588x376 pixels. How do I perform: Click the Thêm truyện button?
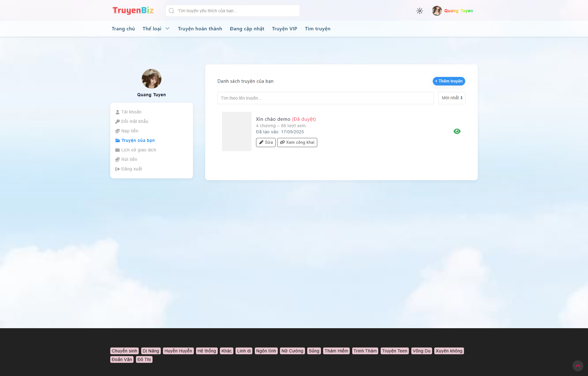click(x=449, y=81)
